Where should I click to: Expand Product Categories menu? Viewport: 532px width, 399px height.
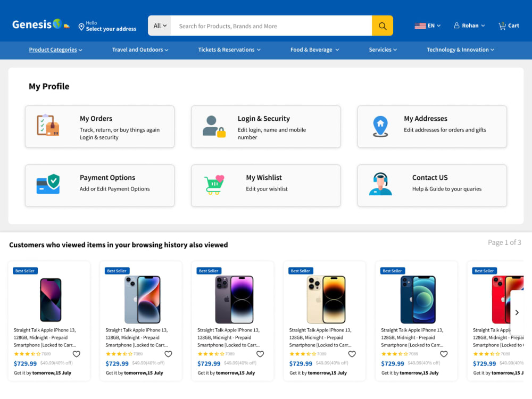click(x=56, y=50)
